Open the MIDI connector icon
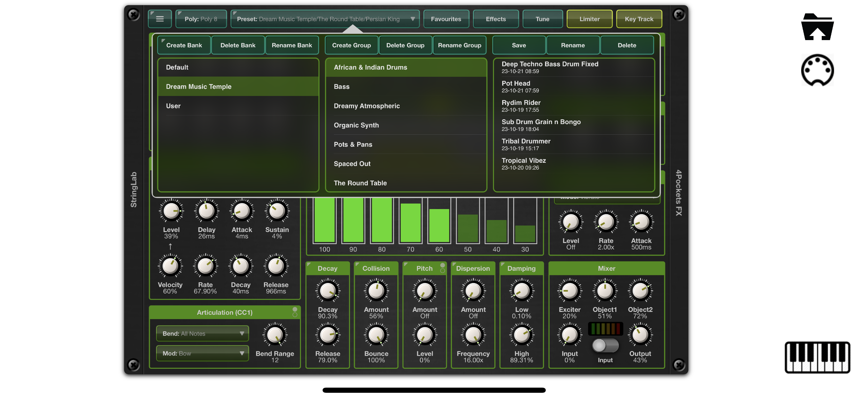 coord(817,70)
